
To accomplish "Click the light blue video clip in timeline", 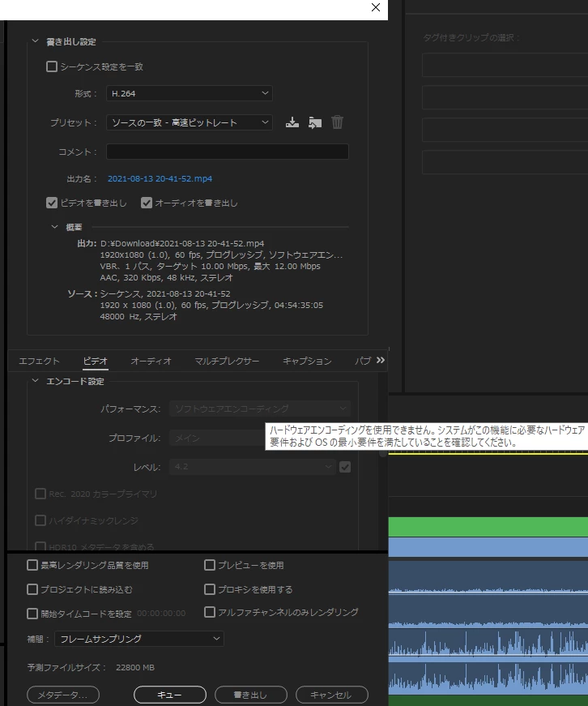I will click(488, 547).
